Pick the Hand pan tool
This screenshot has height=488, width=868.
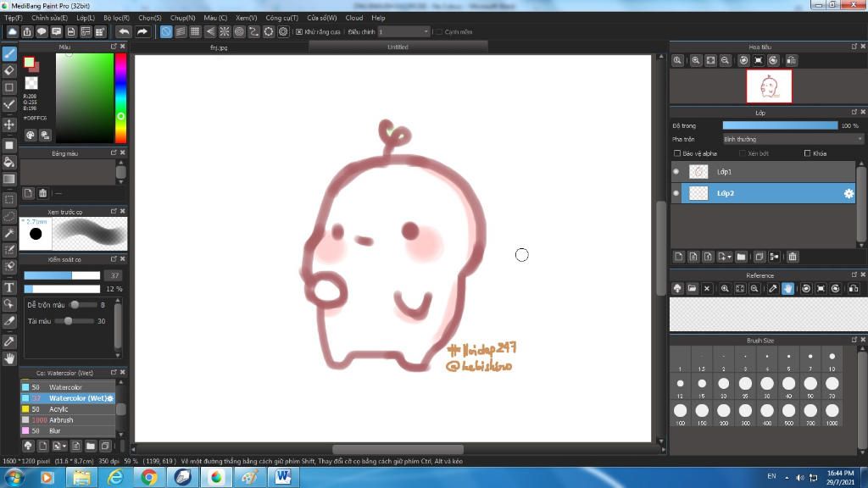[9, 358]
